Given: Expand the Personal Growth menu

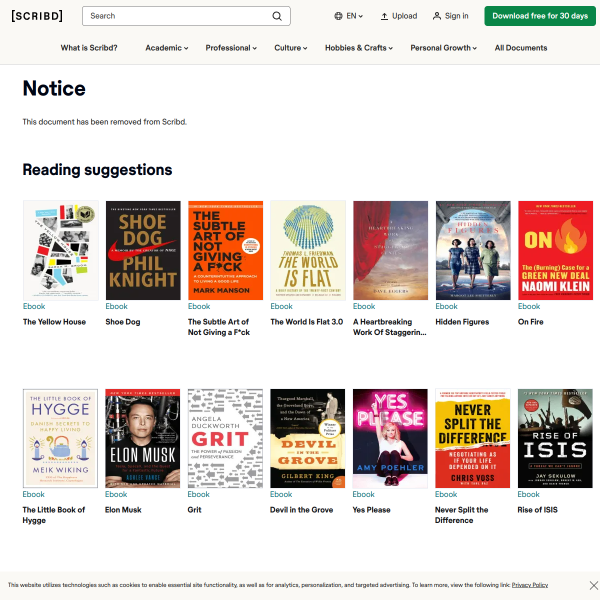Looking at the screenshot, I should click(x=443, y=48).
